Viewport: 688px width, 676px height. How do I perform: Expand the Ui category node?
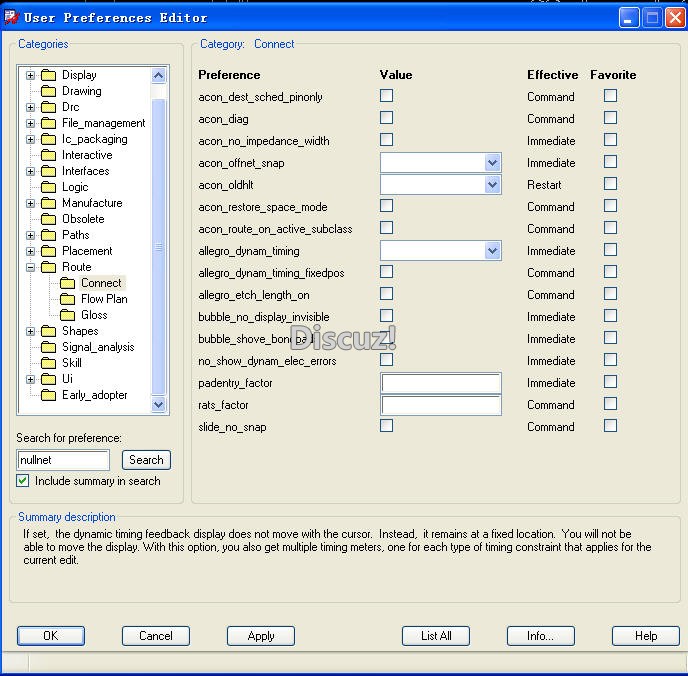click(30, 379)
